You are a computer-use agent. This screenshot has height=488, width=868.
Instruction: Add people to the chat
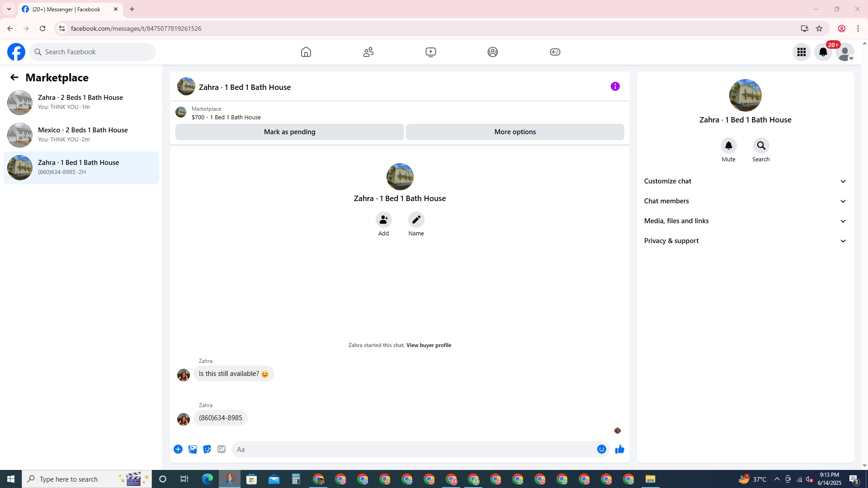click(383, 220)
